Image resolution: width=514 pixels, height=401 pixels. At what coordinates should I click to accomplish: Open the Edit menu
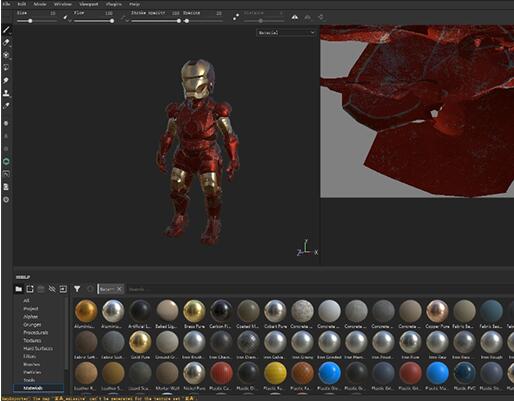click(x=22, y=4)
